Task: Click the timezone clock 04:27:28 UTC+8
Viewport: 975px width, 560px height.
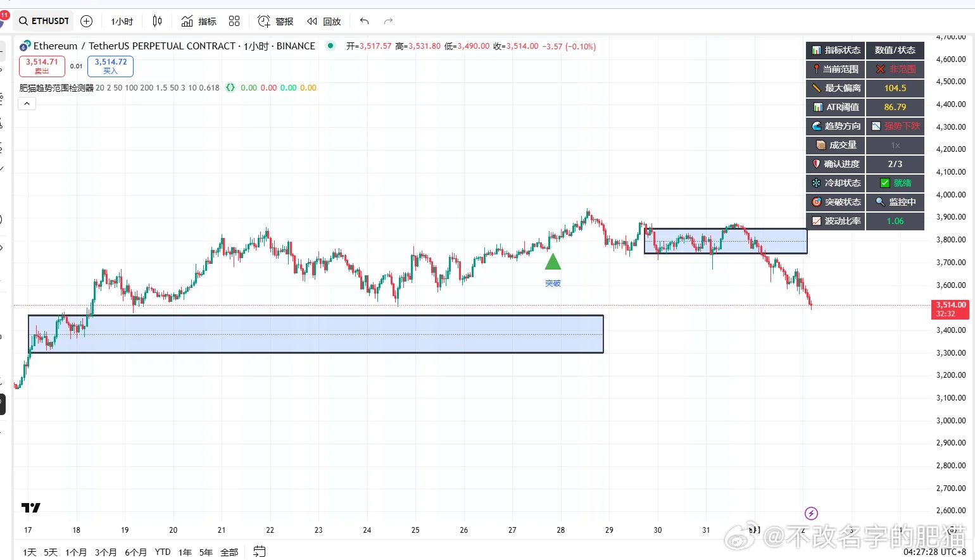Action: click(x=934, y=552)
